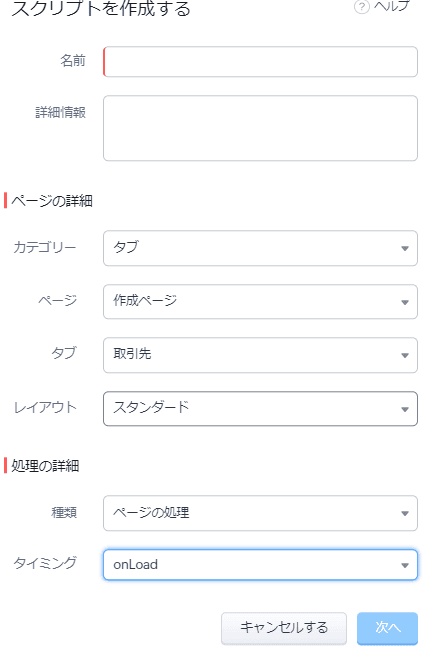The width and height of the screenshot is (436, 661).
Task: Click the arrow icon in カテゴリー field
Action: [x=405, y=249]
